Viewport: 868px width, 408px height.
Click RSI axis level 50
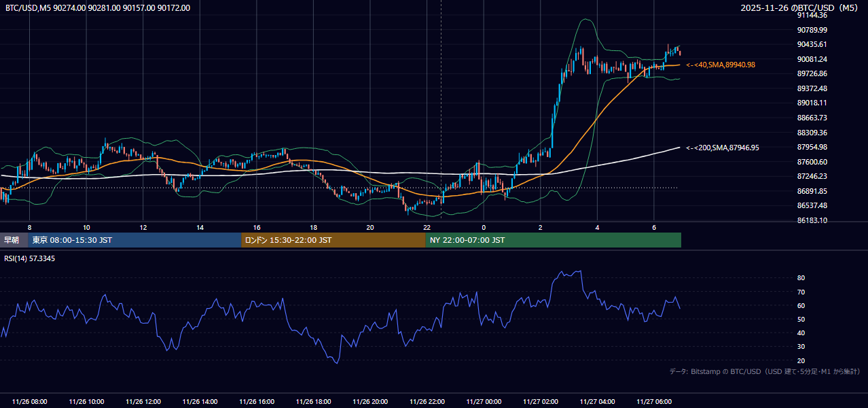[801, 319]
